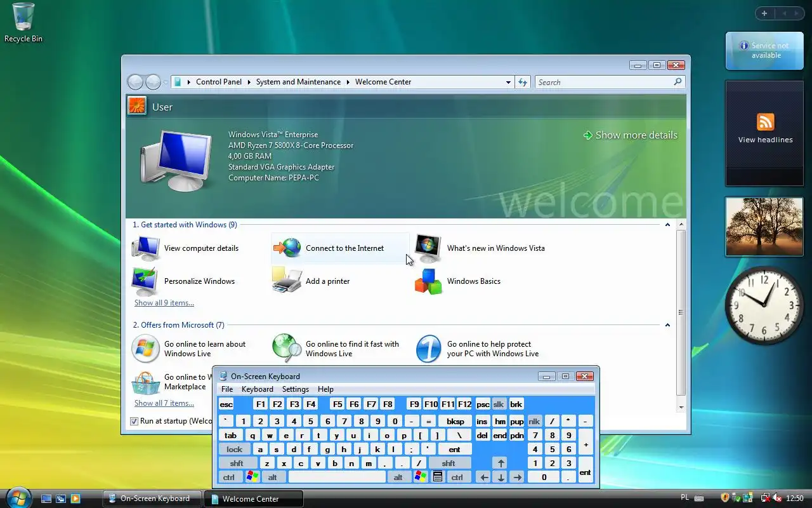Click the refresh button beside address bar

click(523, 82)
